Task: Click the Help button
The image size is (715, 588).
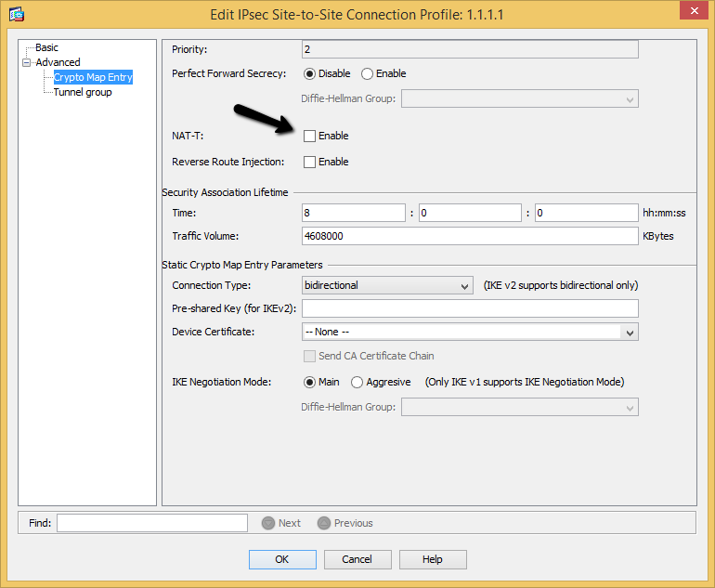Action: pyautogui.click(x=433, y=559)
